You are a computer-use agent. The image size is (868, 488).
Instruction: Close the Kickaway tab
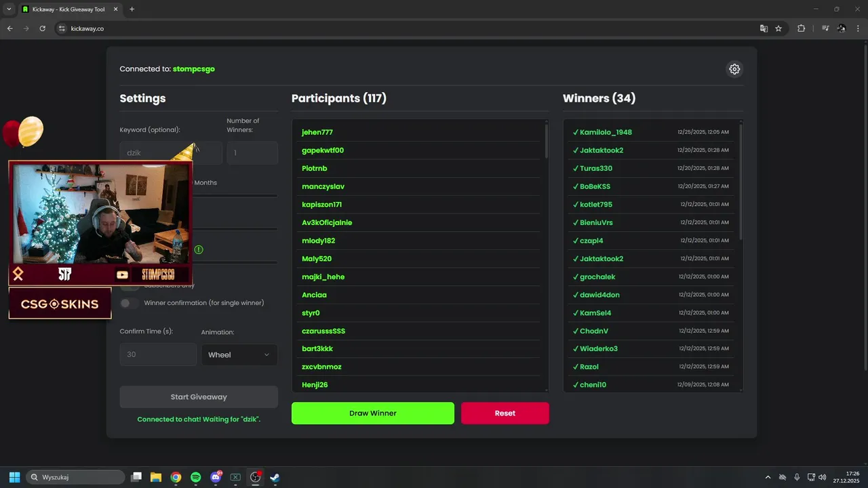pos(116,9)
